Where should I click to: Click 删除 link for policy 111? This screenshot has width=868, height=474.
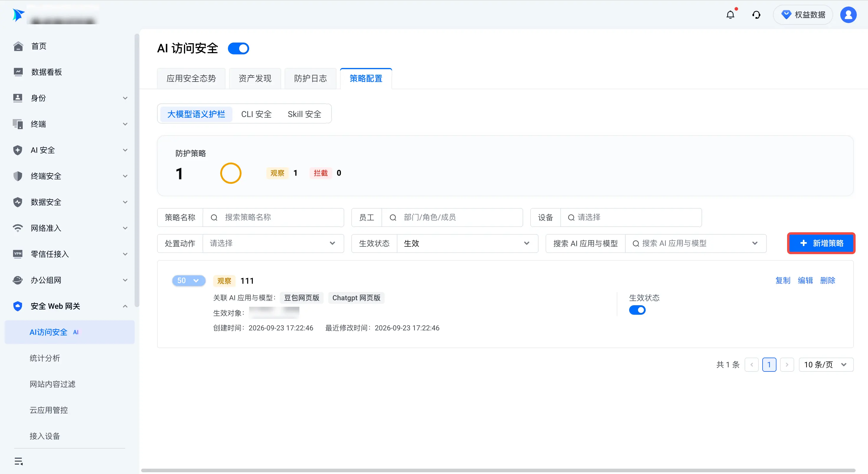828,280
